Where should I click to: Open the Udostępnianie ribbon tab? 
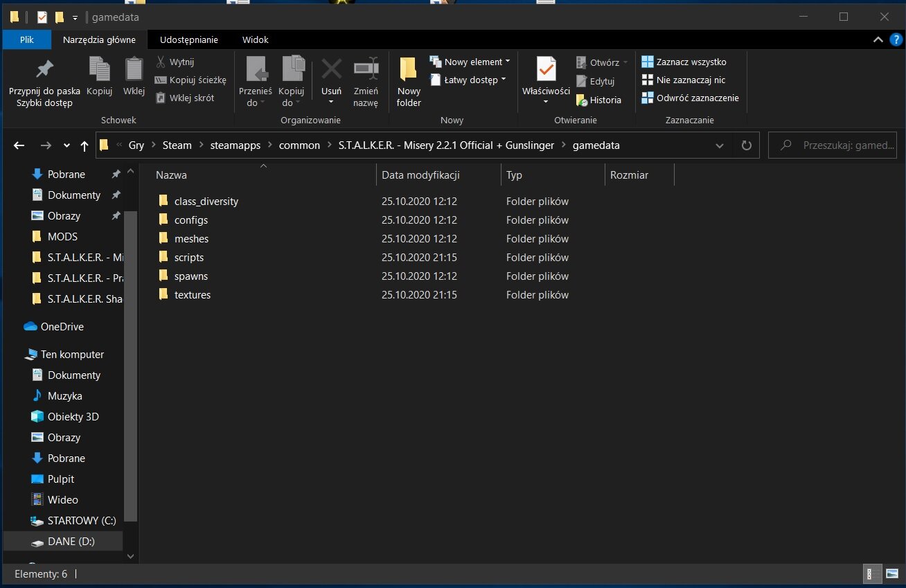click(x=188, y=39)
